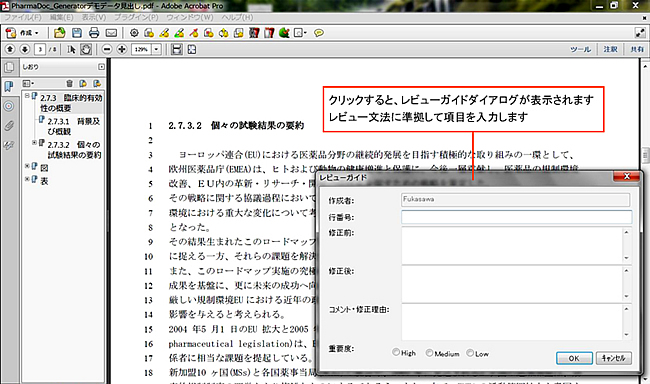
Task: Click the green highlighter pen plugin icon
Action: coord(179,33)
